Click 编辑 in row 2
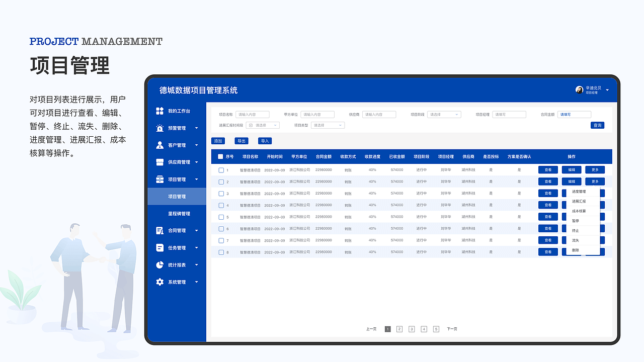Viewport: 644px width, 362px height. (x=572, y=182)
